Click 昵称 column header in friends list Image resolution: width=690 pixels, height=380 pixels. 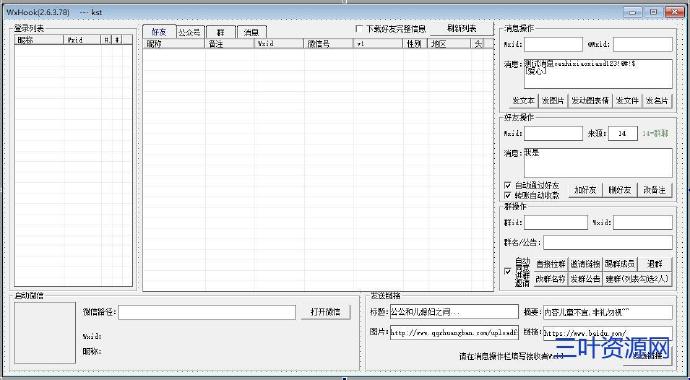point(174,44)
